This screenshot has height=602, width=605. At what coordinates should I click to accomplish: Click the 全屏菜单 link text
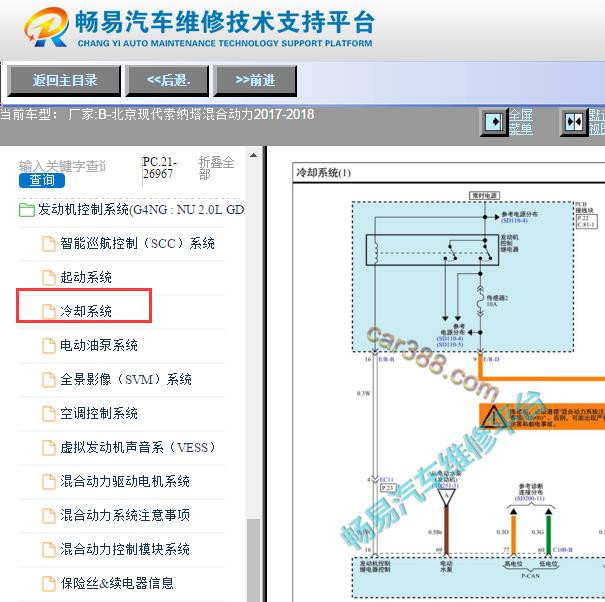(x=521, y=122)
